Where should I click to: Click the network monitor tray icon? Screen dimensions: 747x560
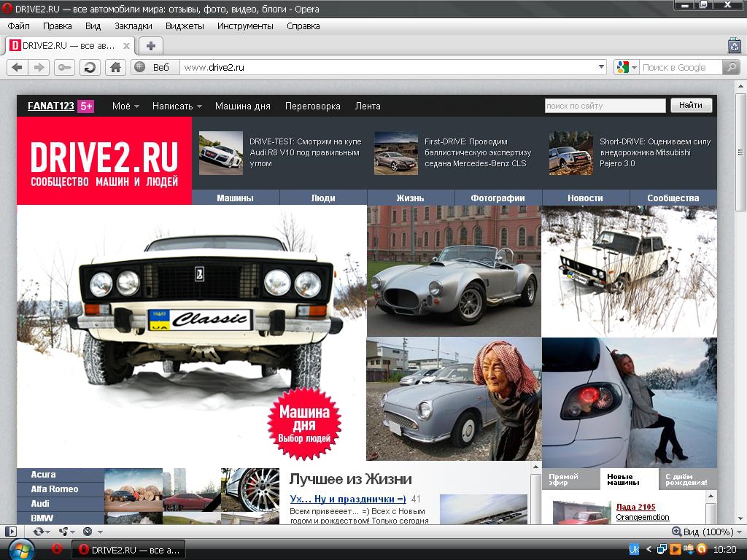662,550
